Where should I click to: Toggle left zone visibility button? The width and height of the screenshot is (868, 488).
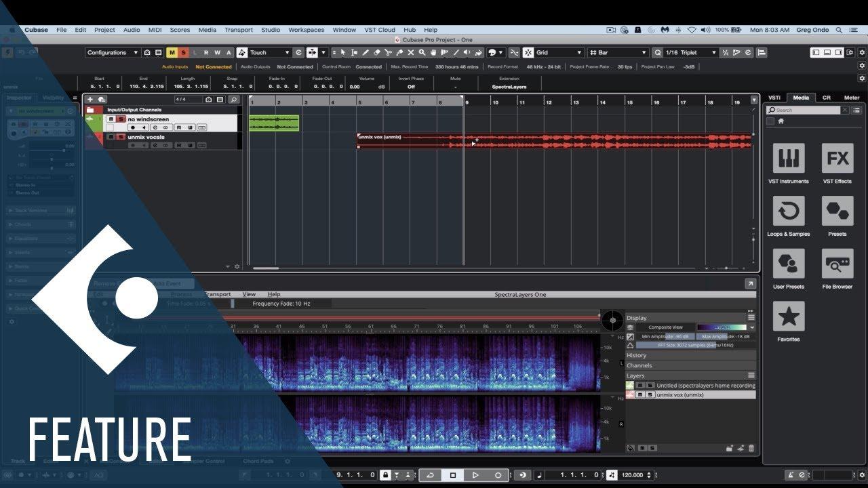(x=816, y=52)
